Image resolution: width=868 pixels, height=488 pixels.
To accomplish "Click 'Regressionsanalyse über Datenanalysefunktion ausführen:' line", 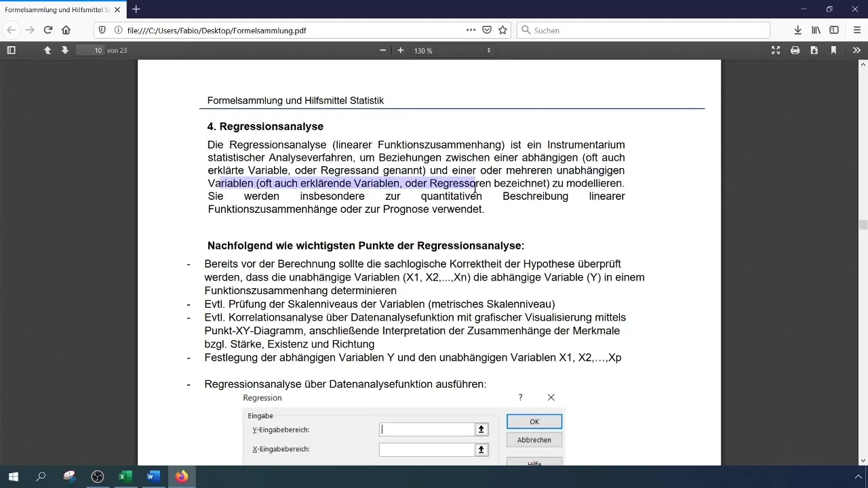I will pyautogui.click(x=345, y=384).
